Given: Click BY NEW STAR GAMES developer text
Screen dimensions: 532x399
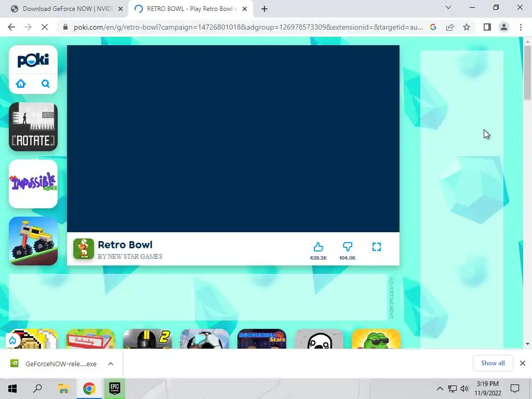Looking at the screenshot, I should [130, 257].
